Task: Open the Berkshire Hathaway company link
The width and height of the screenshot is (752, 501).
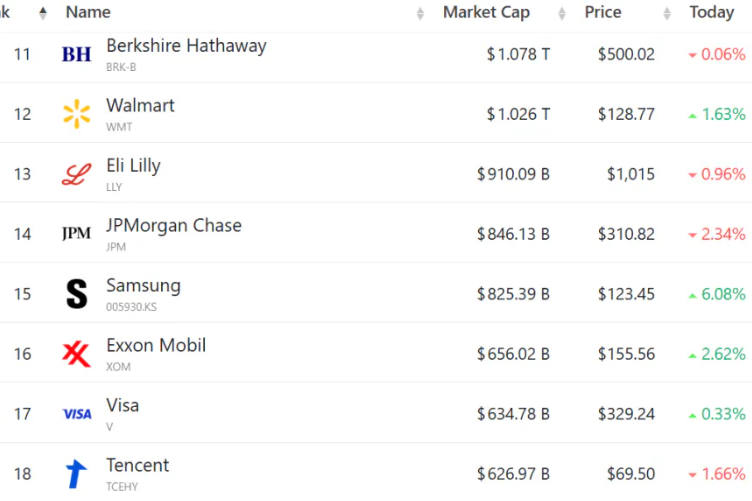Action: point(186,46)
